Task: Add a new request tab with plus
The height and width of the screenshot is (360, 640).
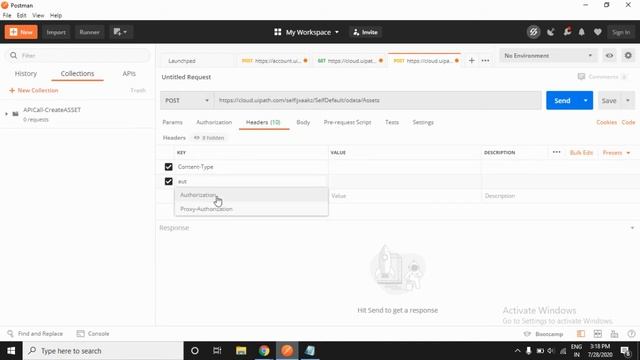Action: 471,60
